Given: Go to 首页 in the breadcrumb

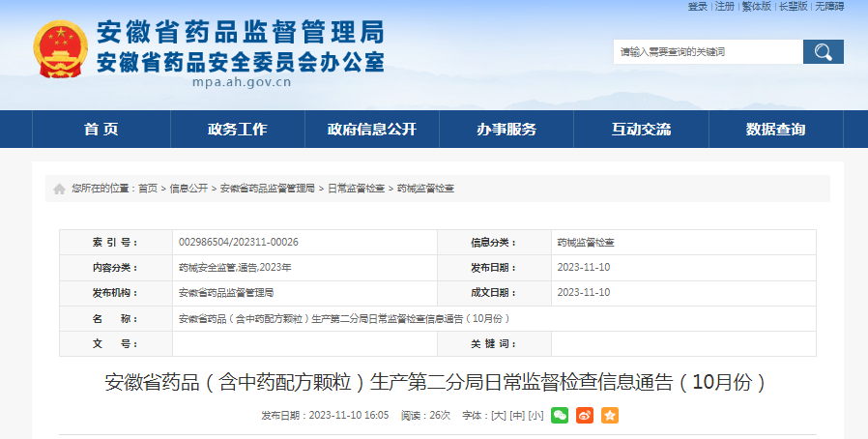Looking at the screenshot, I should (x=148, y=189).
